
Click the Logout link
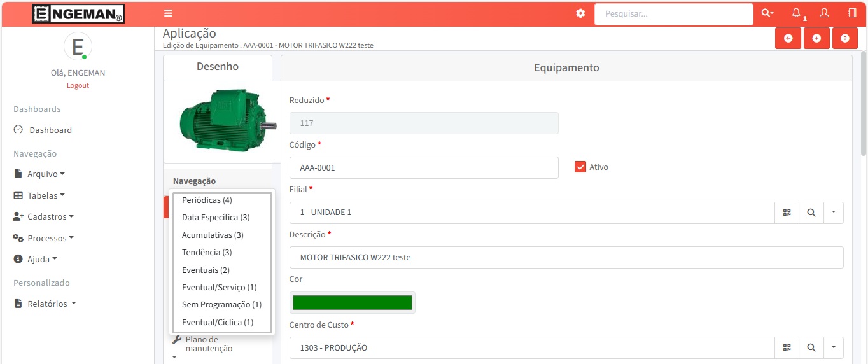click(78, 85)
